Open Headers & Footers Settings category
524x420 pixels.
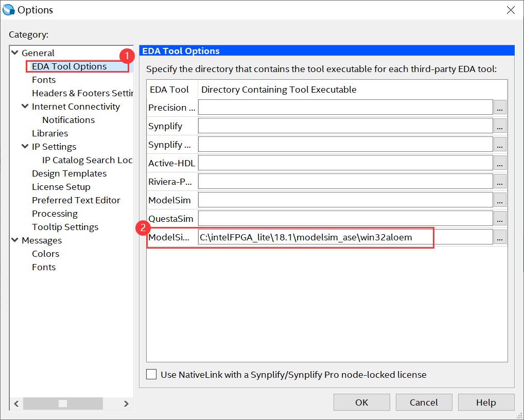pos(82,93)
